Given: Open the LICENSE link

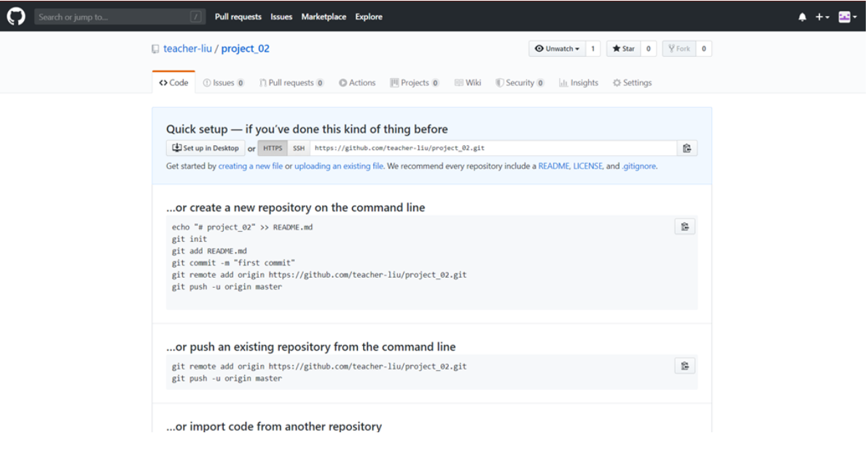Looking at the screenshot, I should point(588,166).
